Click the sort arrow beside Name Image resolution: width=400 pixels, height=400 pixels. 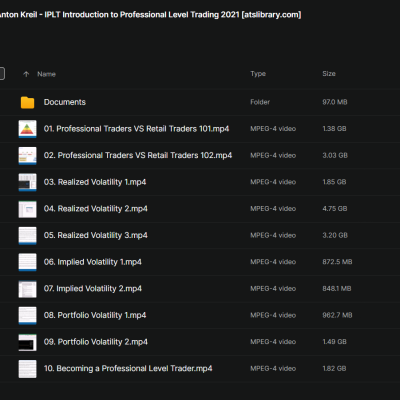26,74
